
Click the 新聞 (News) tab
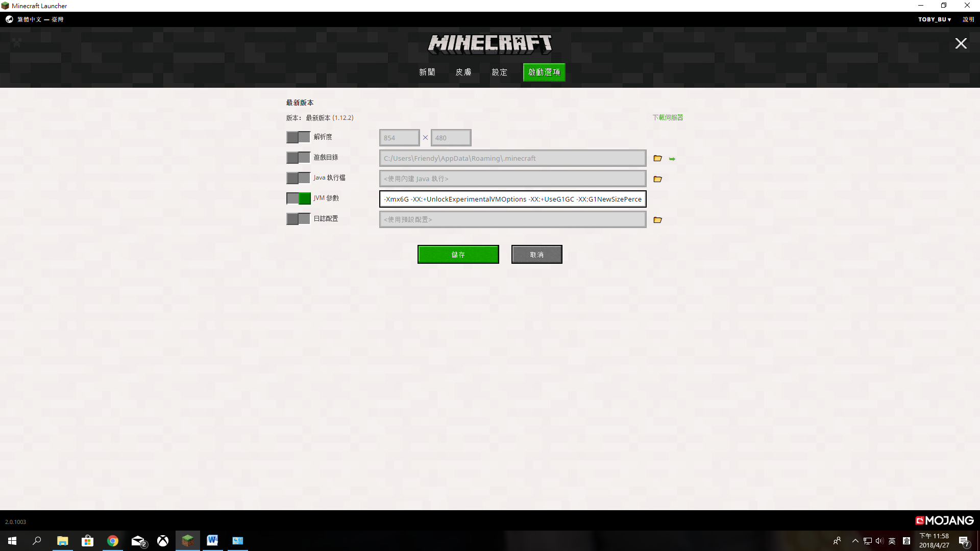[x=427, y=72]
